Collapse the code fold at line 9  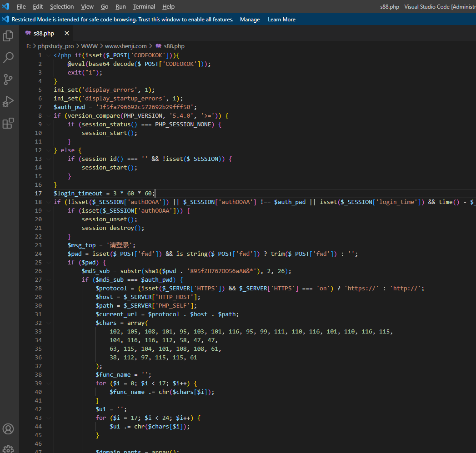pyautogui.click(x=49, y=124)
